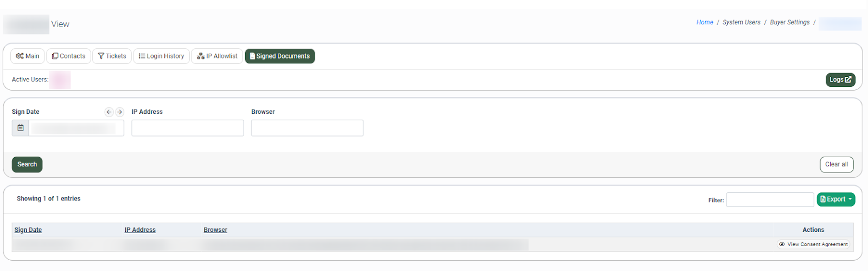Select the Login History tab
Image resolution: width=868 pixels, height=271 pixels.
(161, 56)
